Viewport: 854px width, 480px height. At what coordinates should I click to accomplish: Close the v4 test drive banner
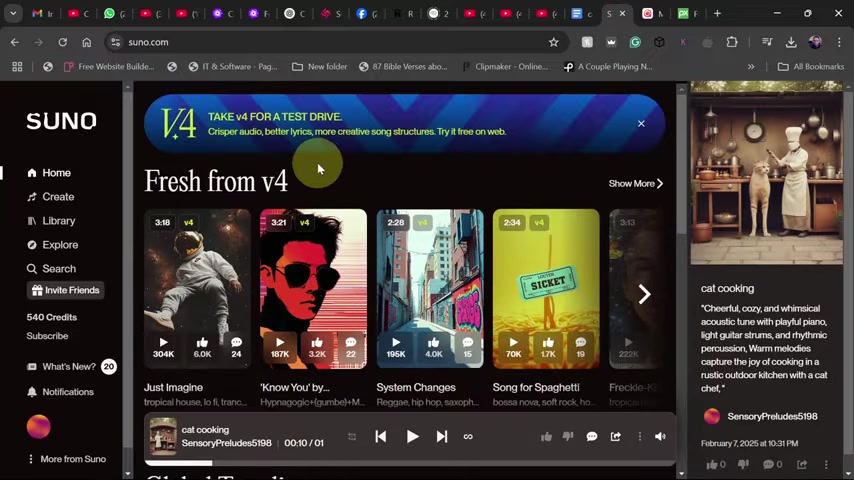[x=641, y=124]
